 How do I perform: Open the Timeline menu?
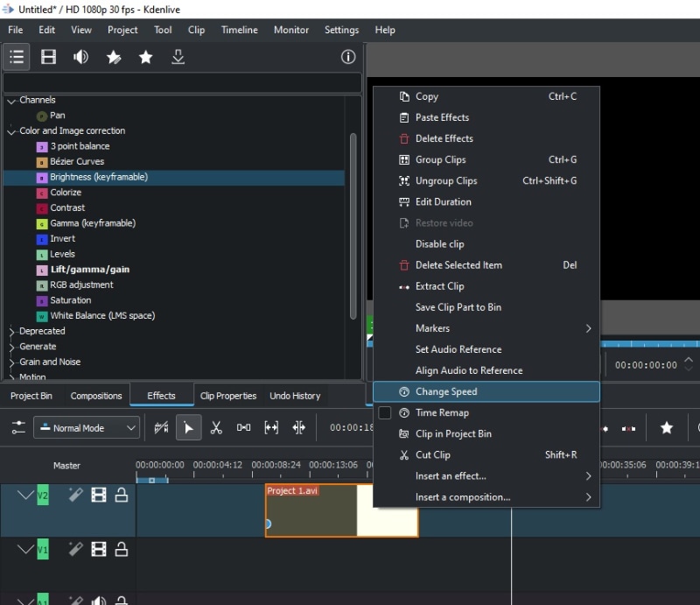click(x=239, y=30)
